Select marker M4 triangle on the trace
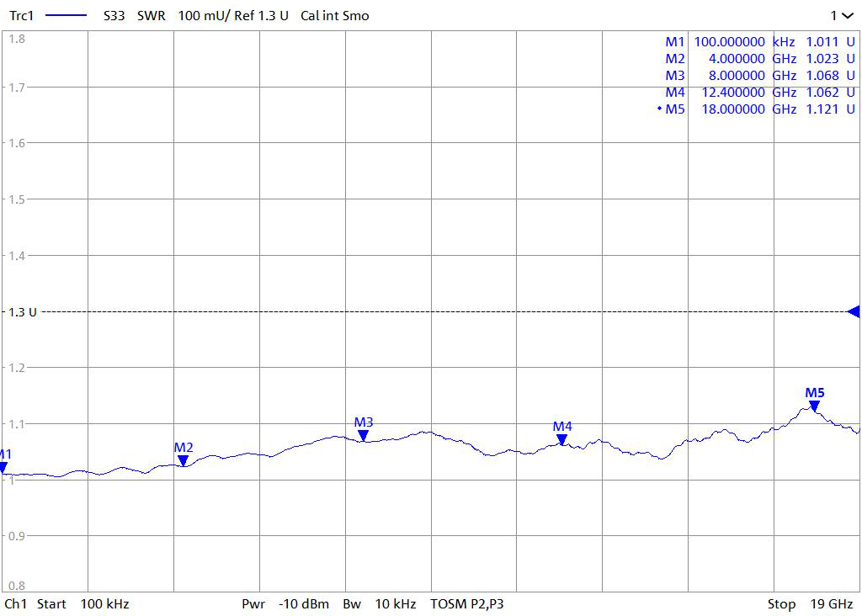Viewport: 862px width, 616px height. click(561, 439)
